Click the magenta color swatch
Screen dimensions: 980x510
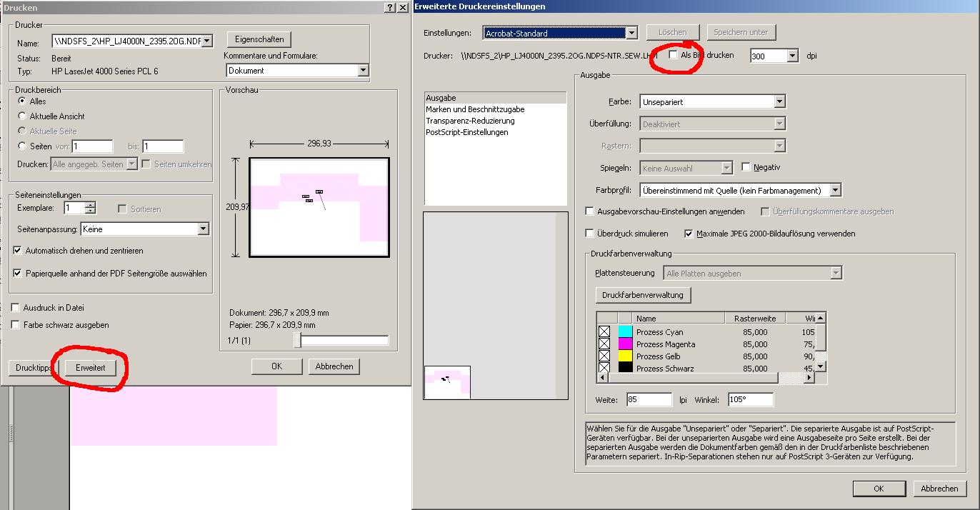625,344
